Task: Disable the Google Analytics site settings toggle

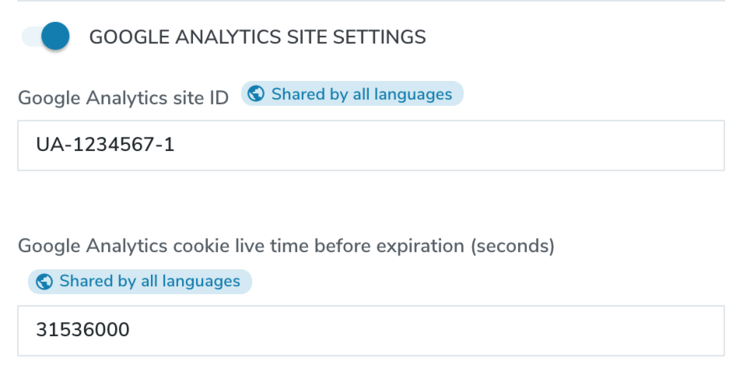Action: point(46,36)
